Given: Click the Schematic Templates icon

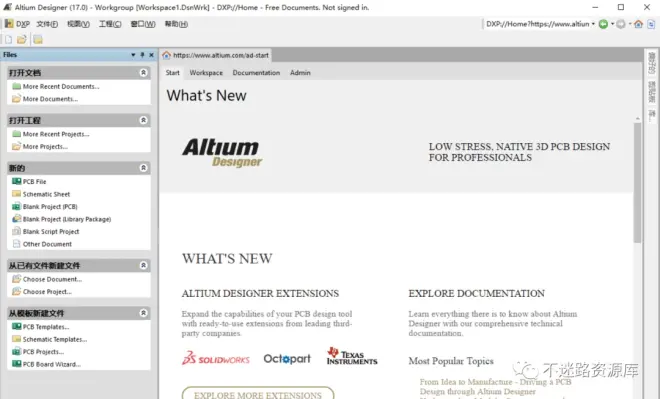Looking at the screenshot, I should tap(16, 339).
